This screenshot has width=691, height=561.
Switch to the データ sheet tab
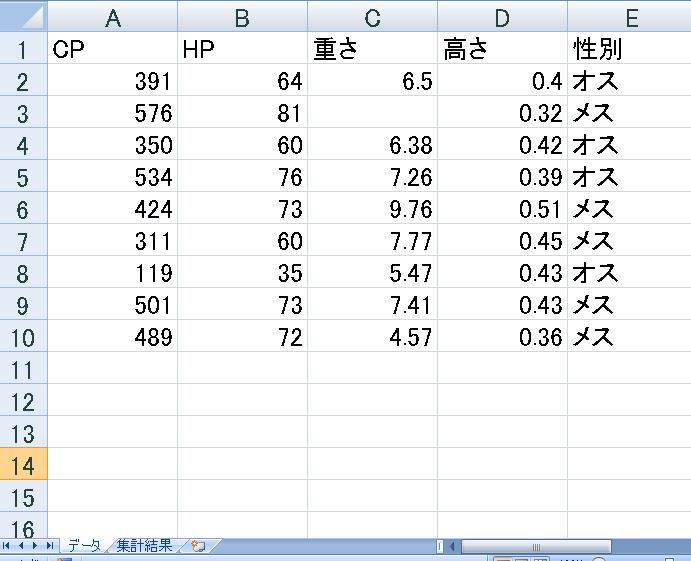(84, 546)
